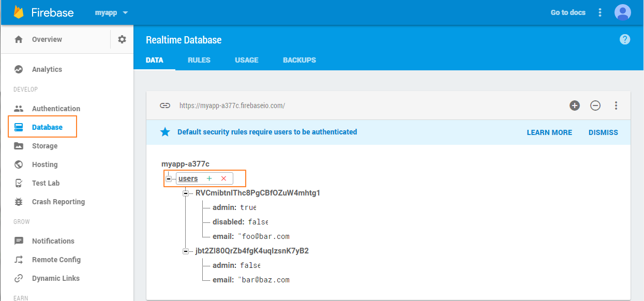Click the Crash Reporting bug icon
The image size is (644, 301).
(x=19, y=202)
